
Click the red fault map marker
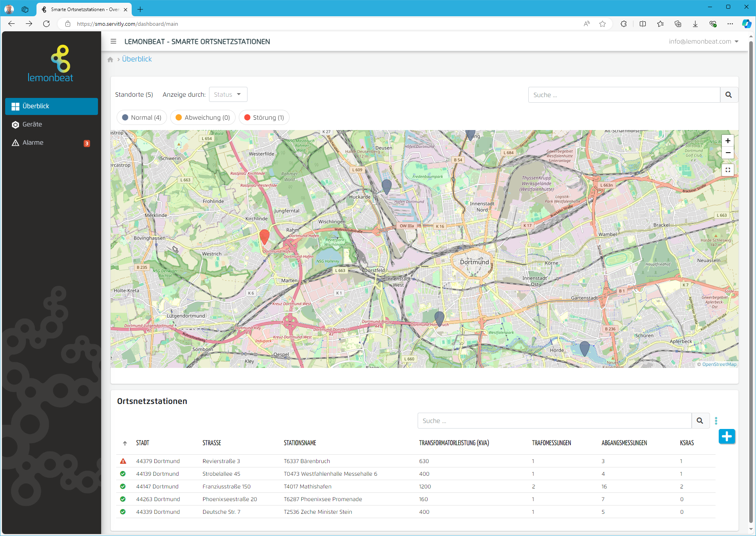[264, 236]
